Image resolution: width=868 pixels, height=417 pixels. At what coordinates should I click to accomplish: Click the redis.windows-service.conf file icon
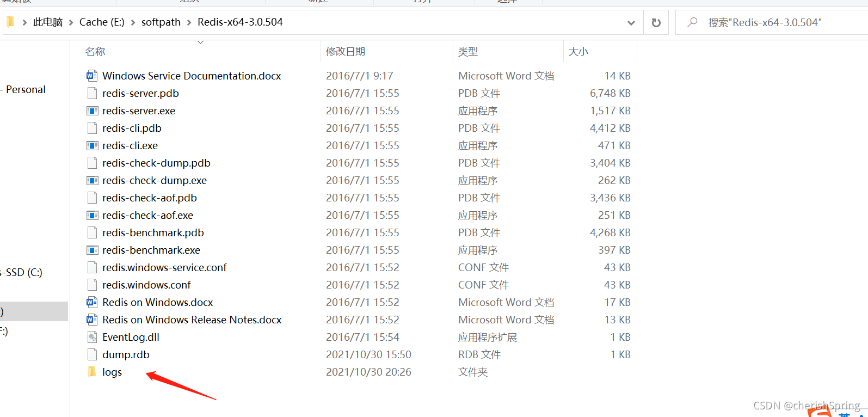click(93, 267)
